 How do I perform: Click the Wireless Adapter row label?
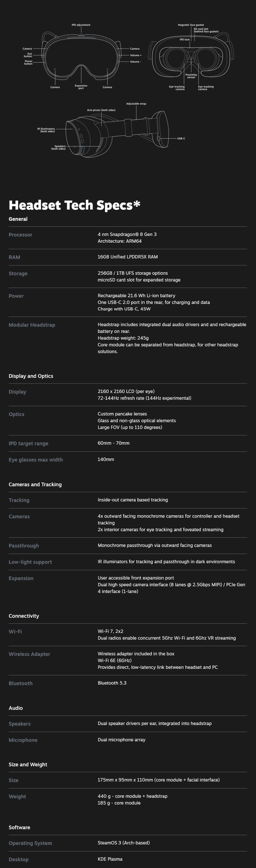pyautogui.click(x=29, y=654)
